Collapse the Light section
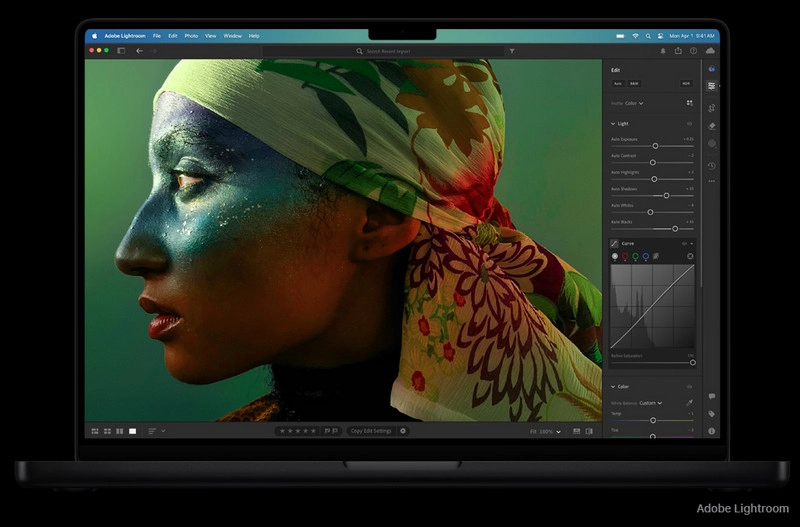This screenshot has width=800, height=527. pos(613,123)
